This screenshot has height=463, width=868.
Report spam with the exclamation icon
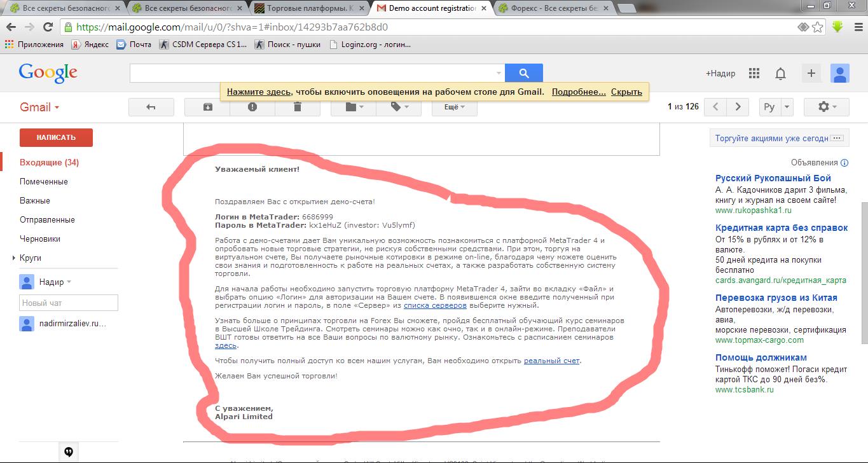[252, 107]
